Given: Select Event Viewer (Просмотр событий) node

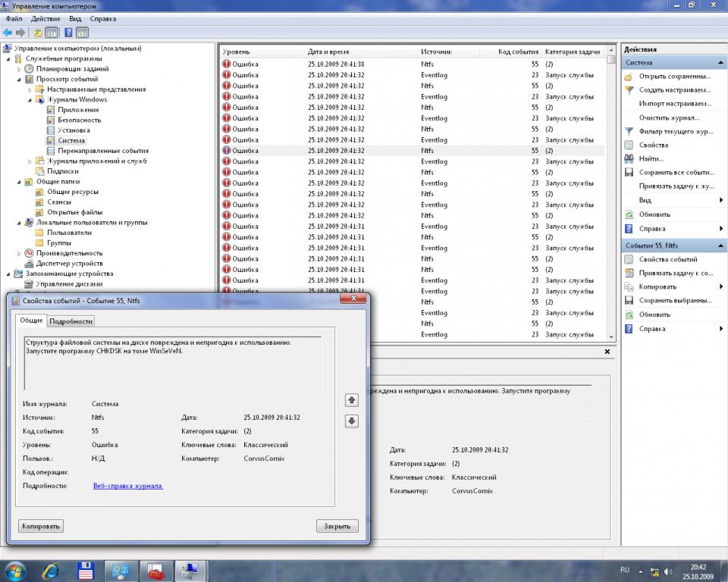Looking at the screenshot, I should (67, 79).
